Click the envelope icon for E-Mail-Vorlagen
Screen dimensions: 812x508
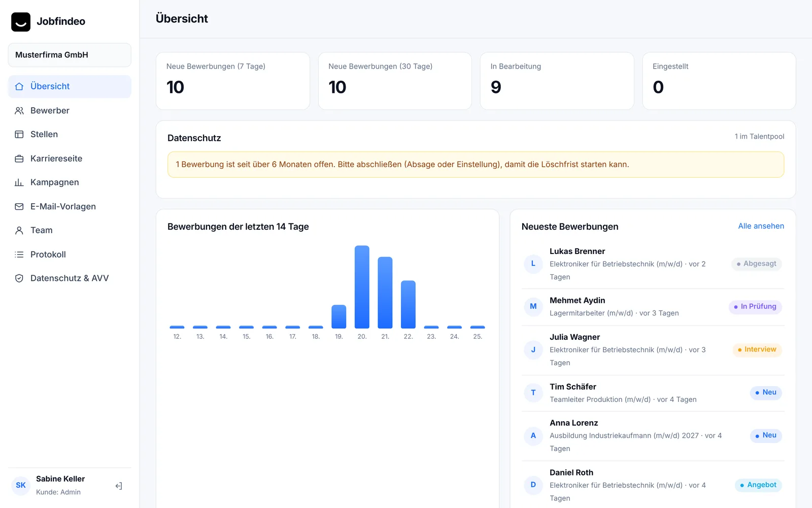tap(19, 207)
